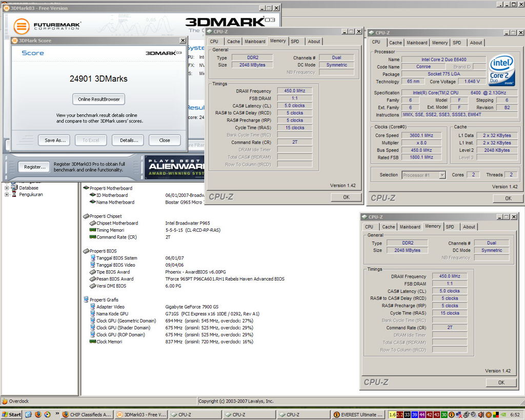Image resolution: width=525 pixels, height=420 pixels.
Task: Switch to EVEREST Ultimate taskbar button
Action: pyautogui.click(x=358, y=415)
